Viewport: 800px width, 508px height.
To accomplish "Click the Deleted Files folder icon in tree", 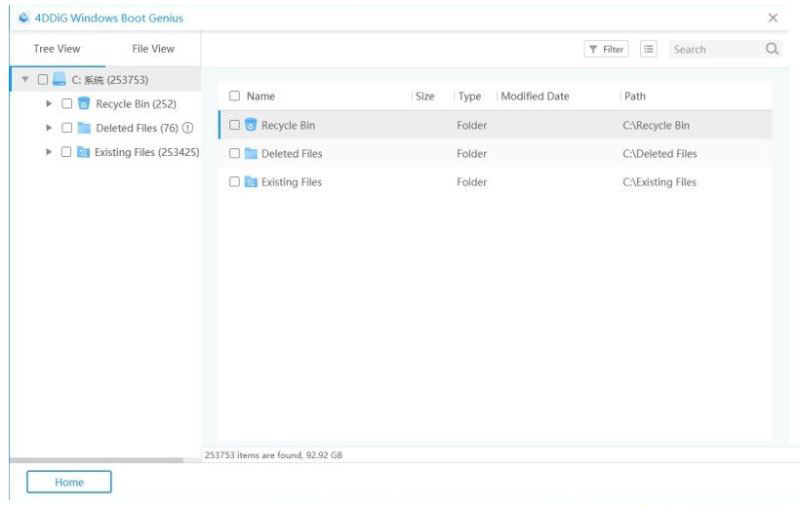I will 84,128.
